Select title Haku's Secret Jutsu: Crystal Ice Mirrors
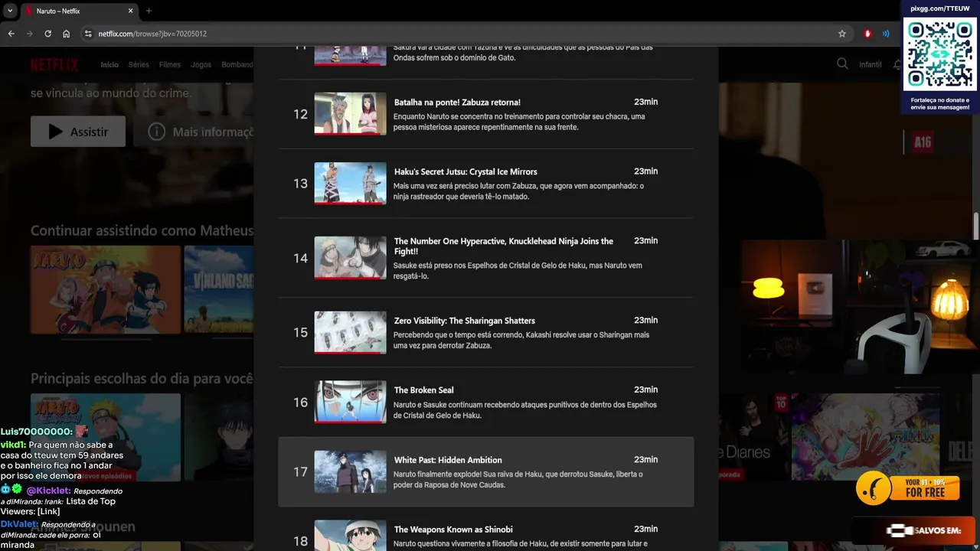Screen dimensions: 980x551 [x=465, y=171]
